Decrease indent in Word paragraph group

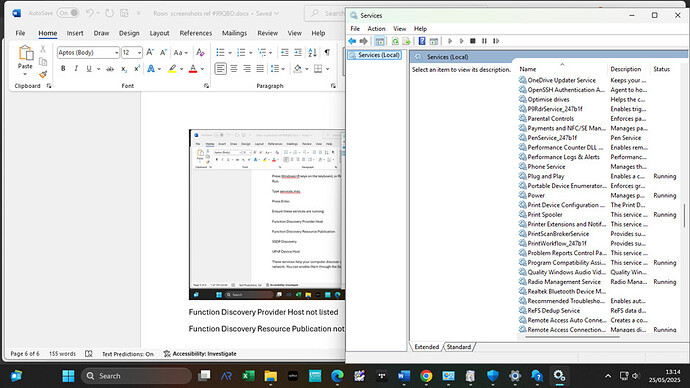click(x=285, y=52)
